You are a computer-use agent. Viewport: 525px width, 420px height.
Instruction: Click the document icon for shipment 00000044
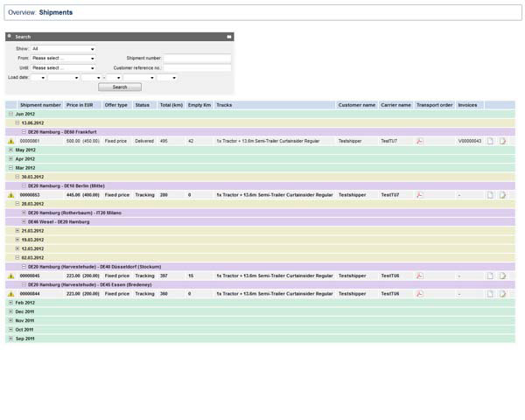(491, 294)
